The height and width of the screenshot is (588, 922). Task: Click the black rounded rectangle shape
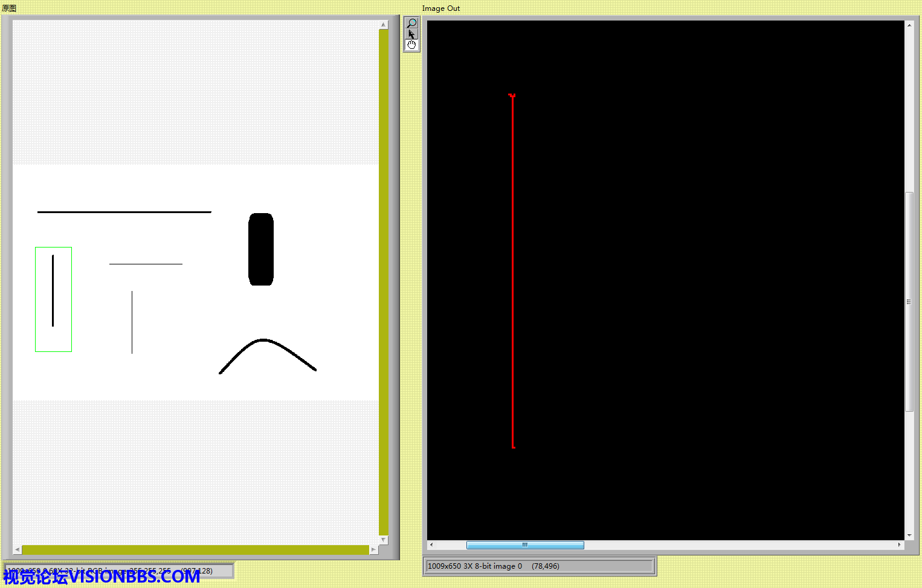coord(261,249)
